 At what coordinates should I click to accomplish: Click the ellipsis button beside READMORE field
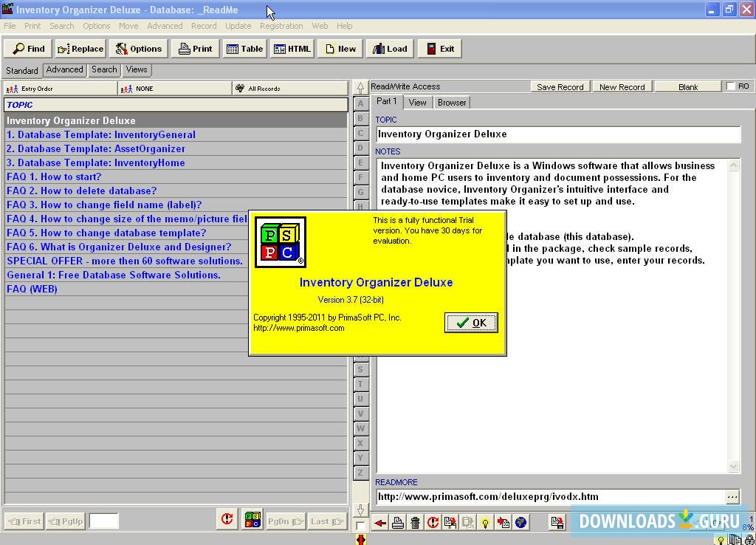732,497
